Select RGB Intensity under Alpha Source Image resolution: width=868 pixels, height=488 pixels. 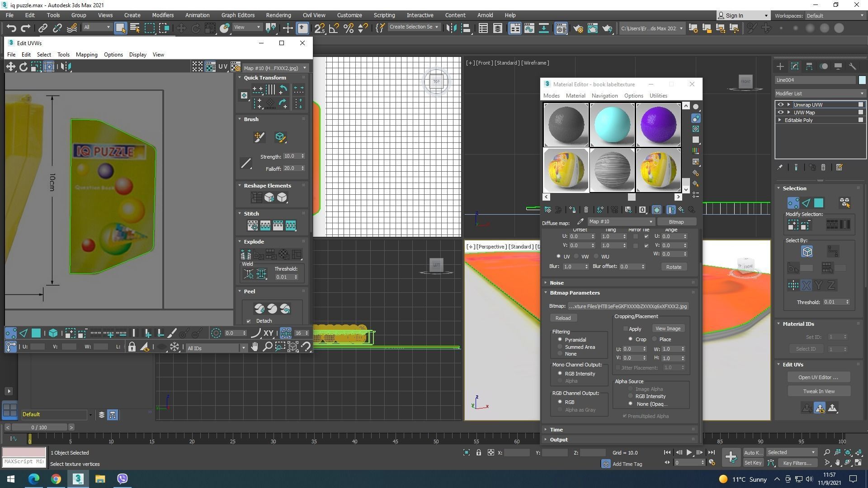[630, 396]
